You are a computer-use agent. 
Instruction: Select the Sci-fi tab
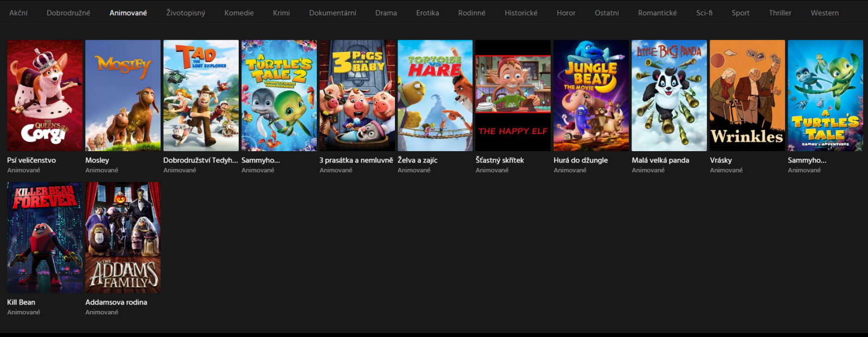tap(704, 12)
